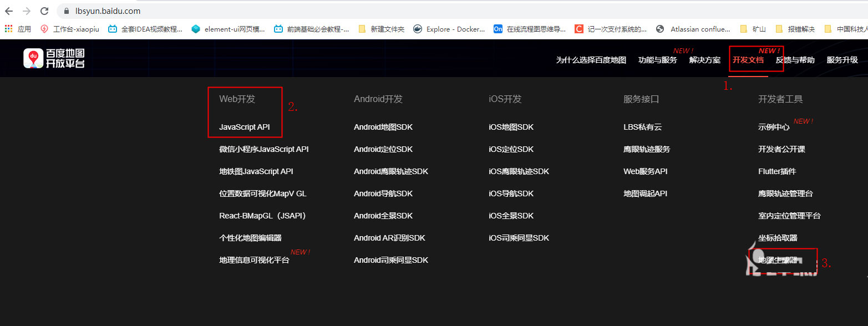Viewport: 868px width, 326px height.
Task: View site info via the lock icon
Action: point(65,11)
